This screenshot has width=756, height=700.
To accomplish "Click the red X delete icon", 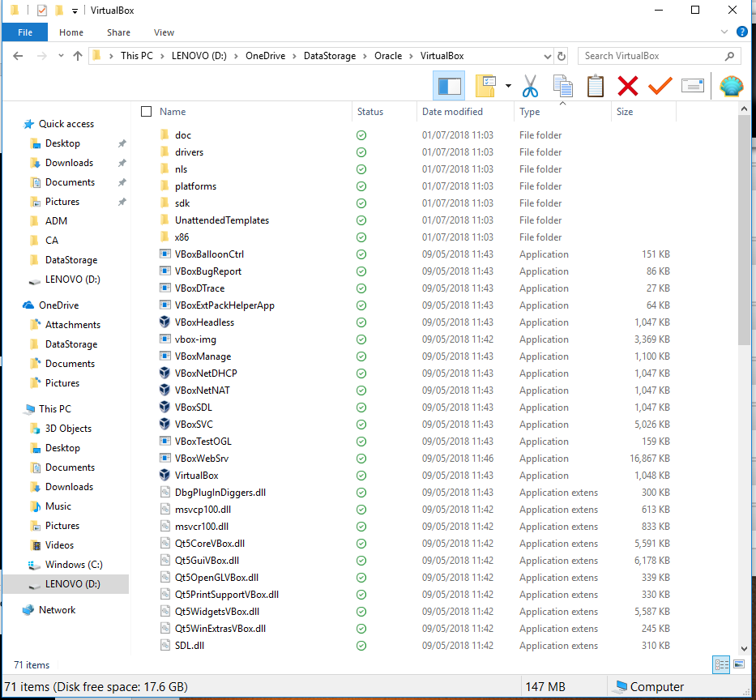I will point(628,85).
